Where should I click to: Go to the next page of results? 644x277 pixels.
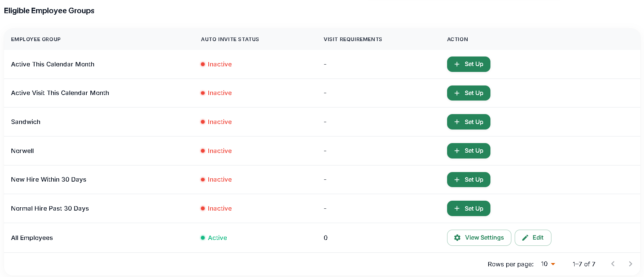coord(630,264)
